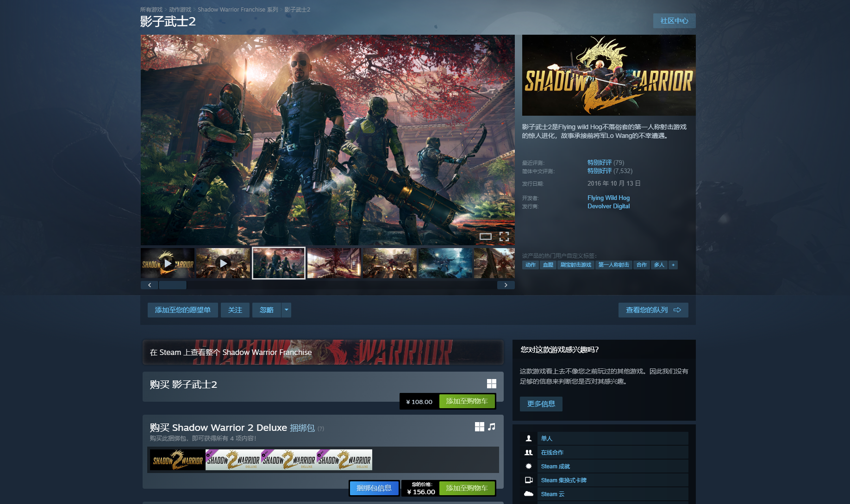Screen dimensions: 850x504
Task: Click the fullscreen icon on the screenshot viewer
Action: pyautogui.click(x=504, y=236)
